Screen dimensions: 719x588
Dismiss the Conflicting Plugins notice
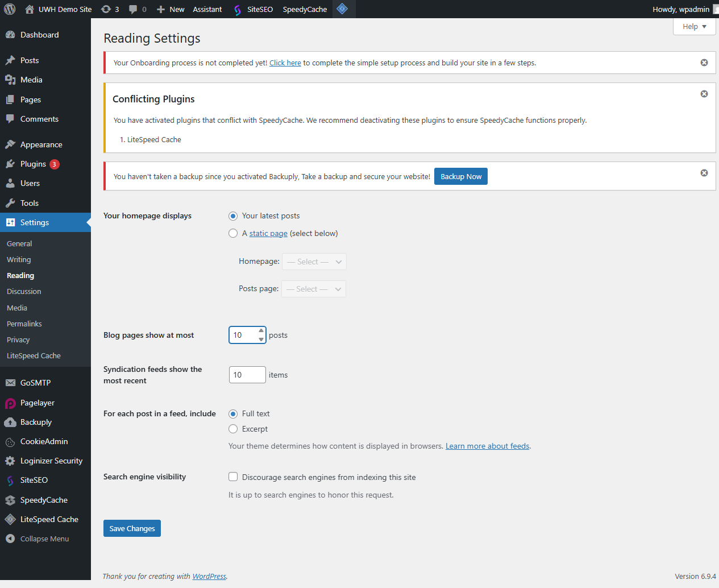pos(704,94)
